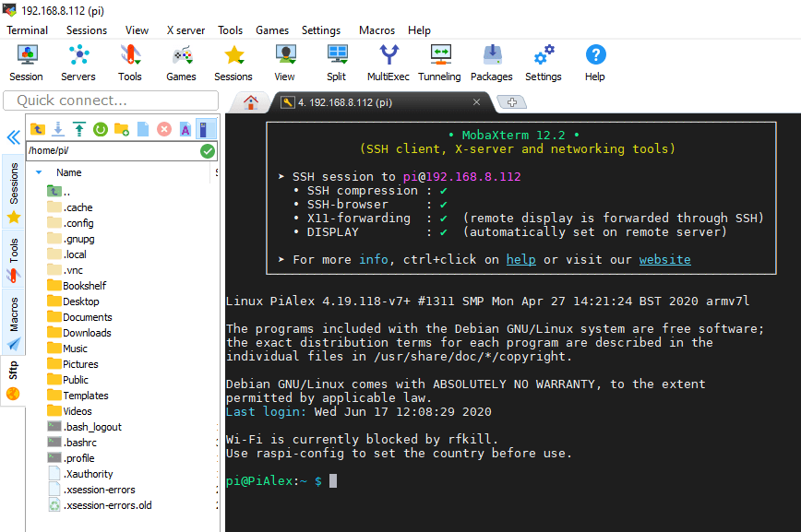
Task: Open the Help menu
Action: [419, 30]
